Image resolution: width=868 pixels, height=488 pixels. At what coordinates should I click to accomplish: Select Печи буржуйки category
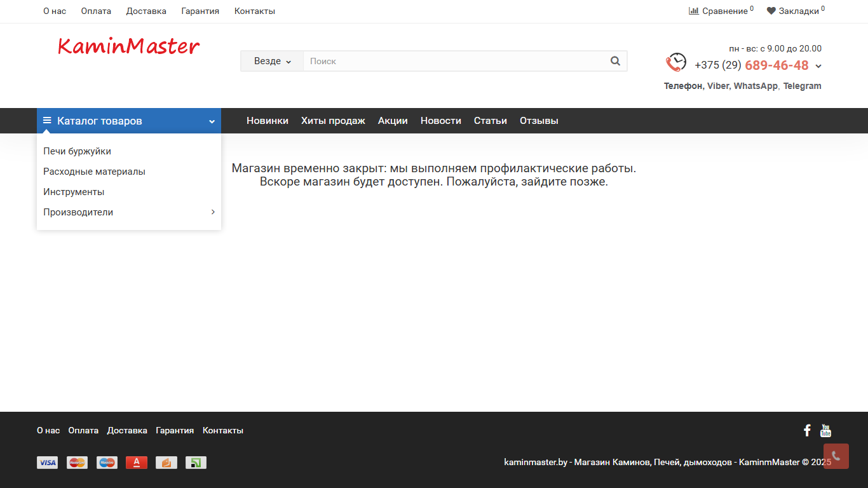pyautogui.click(x=77, y=151)
